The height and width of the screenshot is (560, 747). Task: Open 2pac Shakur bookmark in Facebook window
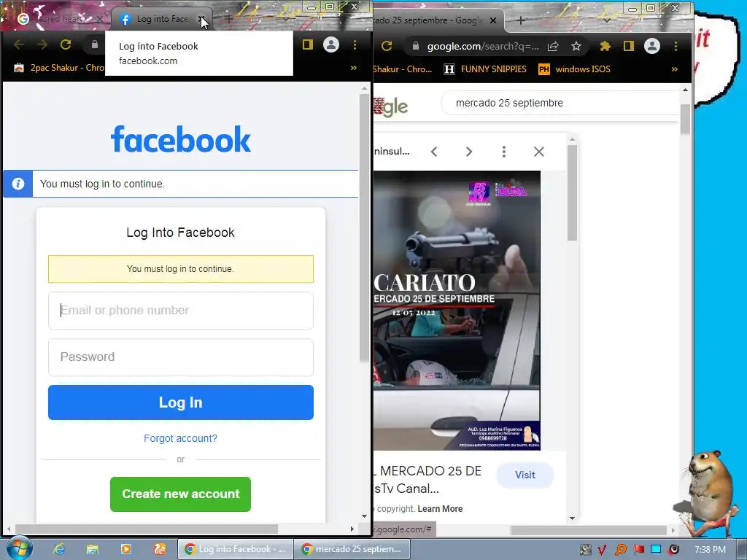(x=60, y=68)
